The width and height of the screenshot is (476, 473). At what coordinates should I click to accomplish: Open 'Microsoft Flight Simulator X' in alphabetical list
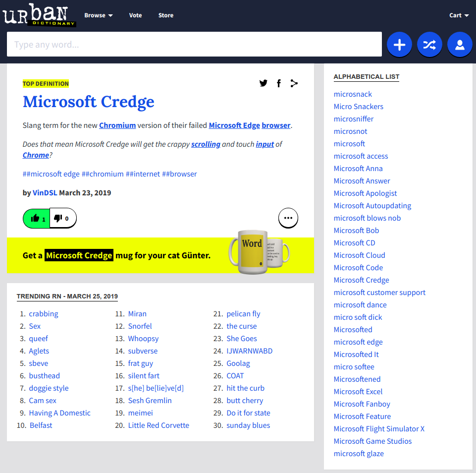[379, 429]
